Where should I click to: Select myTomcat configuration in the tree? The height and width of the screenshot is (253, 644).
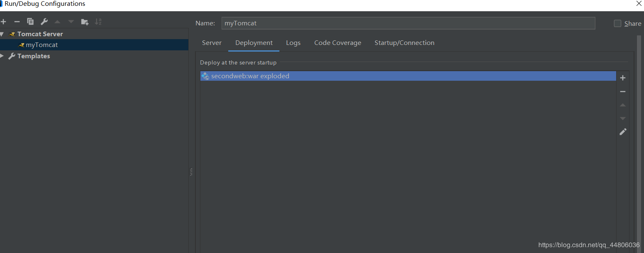click(x=42, y=45)
